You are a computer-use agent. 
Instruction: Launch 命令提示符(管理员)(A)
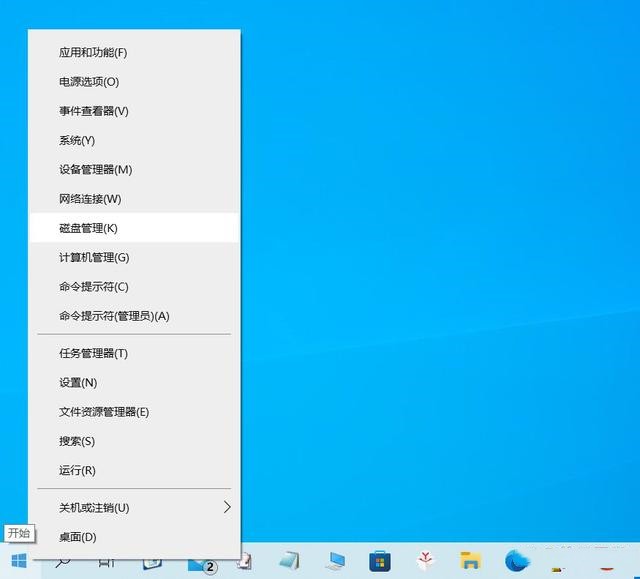click(x=114, y=316)
